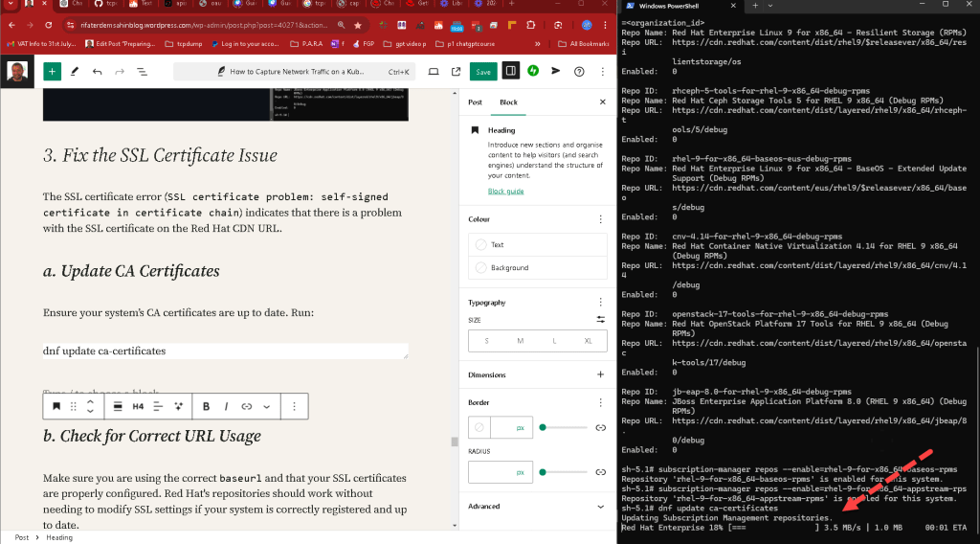Click the Heading breadcrumb at bottom

coord(59,537)
